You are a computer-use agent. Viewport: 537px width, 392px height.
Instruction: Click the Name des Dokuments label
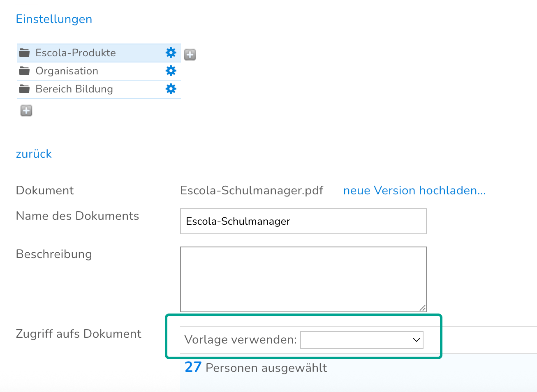tap(77, 216)
